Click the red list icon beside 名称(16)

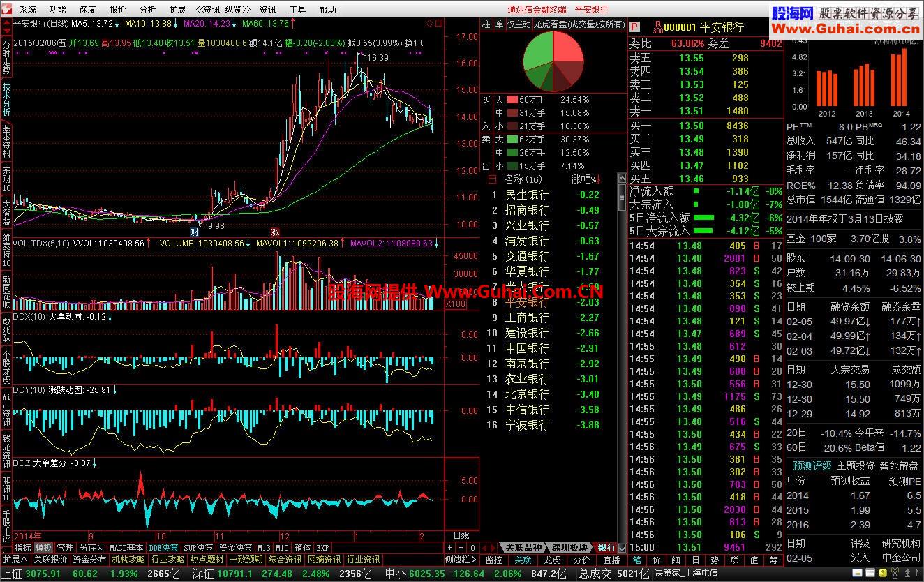tap(491, 179)
